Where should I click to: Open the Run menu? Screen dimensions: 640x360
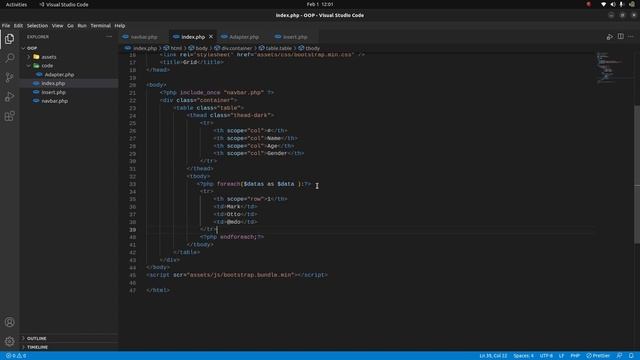click(x=82, y=26)
